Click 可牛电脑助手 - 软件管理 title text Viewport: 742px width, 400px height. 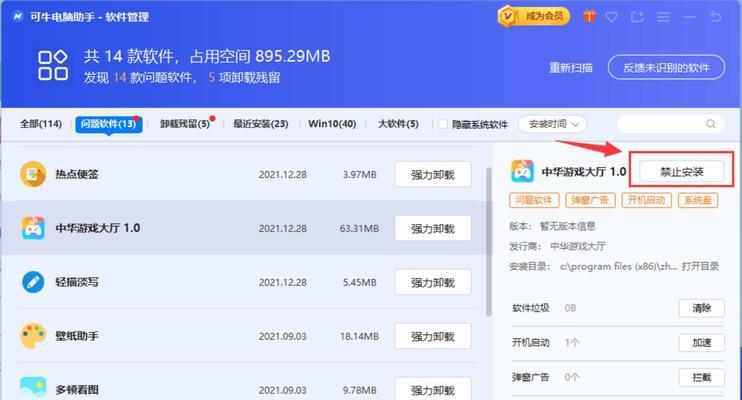(89, 17)
